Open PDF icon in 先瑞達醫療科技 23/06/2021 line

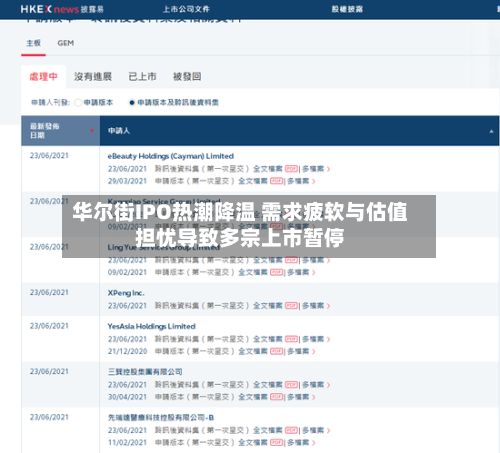point(291,430)
